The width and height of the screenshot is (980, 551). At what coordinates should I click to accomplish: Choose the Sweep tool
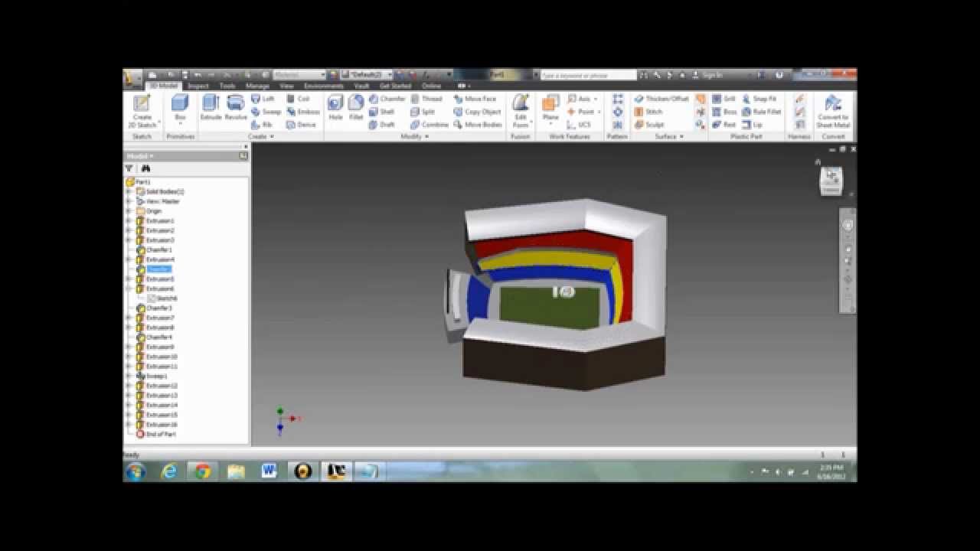[266, 112]
